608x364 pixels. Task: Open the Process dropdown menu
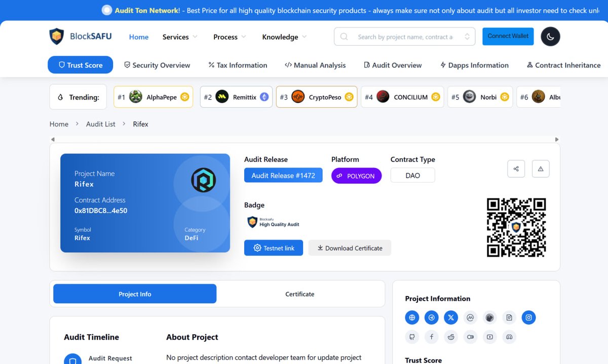point(229,36)
